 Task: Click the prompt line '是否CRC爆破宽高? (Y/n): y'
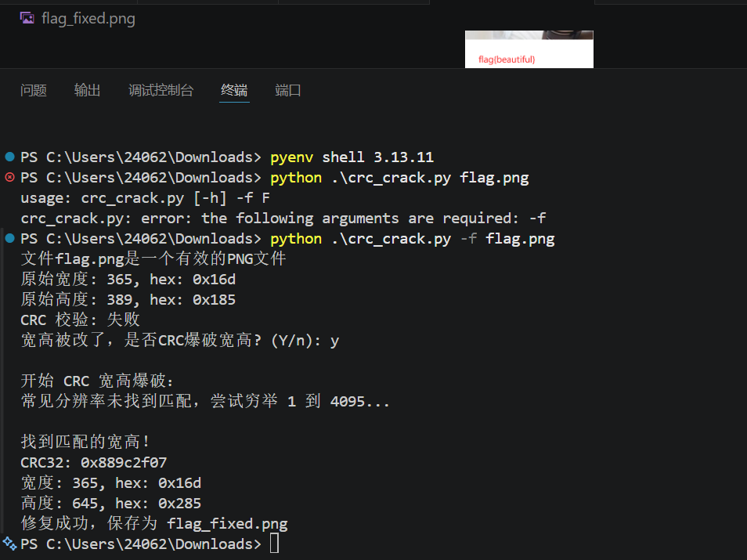pos(180,340)
